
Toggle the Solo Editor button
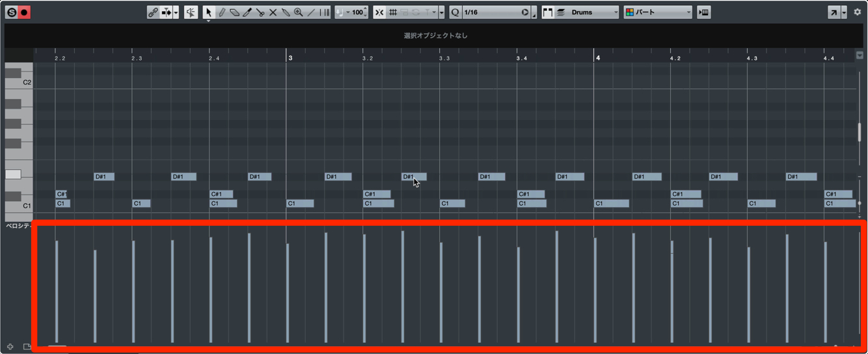[11, 12]
